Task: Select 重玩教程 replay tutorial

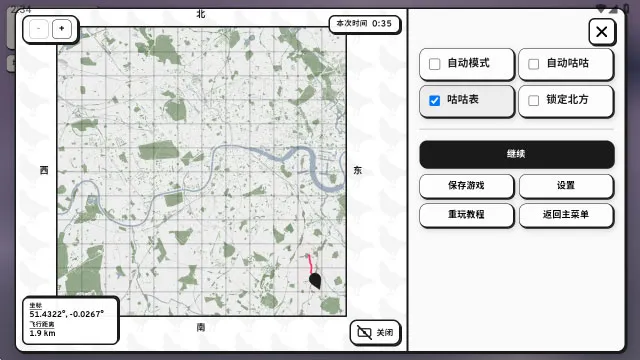Action: click(467, 215)
